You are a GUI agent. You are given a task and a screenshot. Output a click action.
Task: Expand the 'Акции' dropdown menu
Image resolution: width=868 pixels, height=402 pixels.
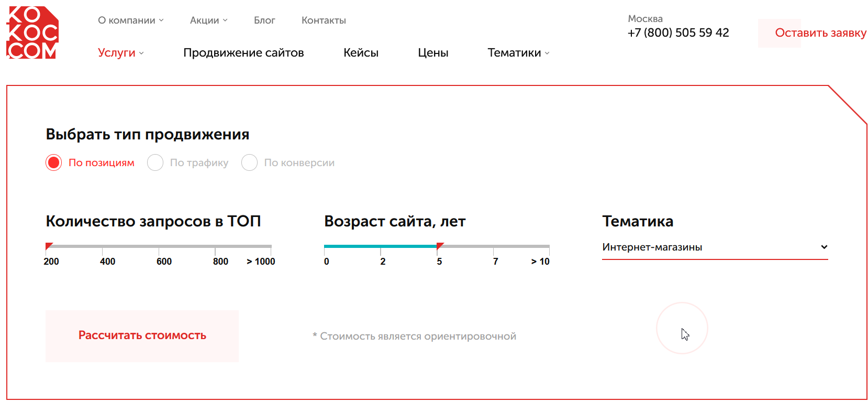click(209, 20)
